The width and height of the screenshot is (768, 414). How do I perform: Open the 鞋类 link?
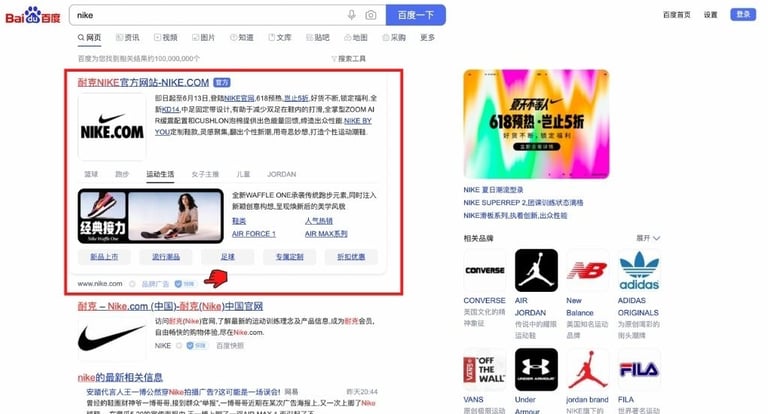tap(239, 221)
